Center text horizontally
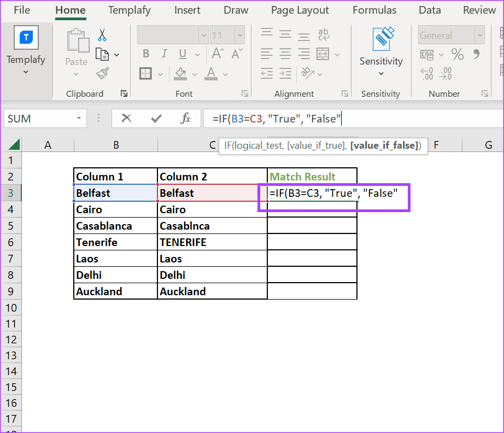 [285, 54]
